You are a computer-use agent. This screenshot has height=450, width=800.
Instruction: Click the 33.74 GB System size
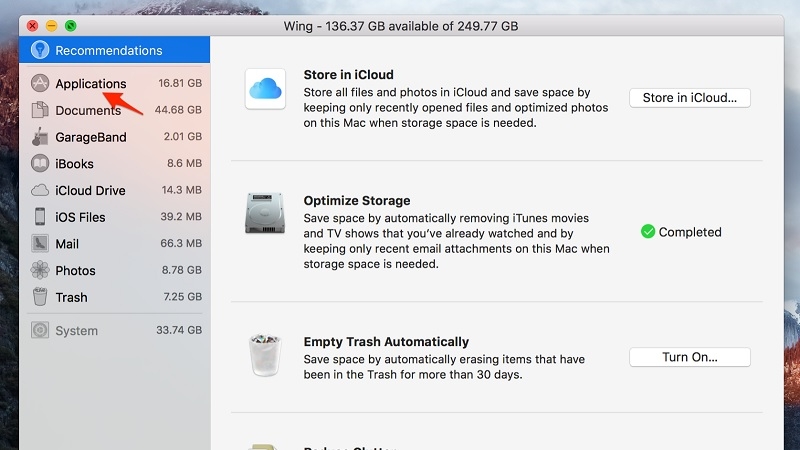(179, 330)
